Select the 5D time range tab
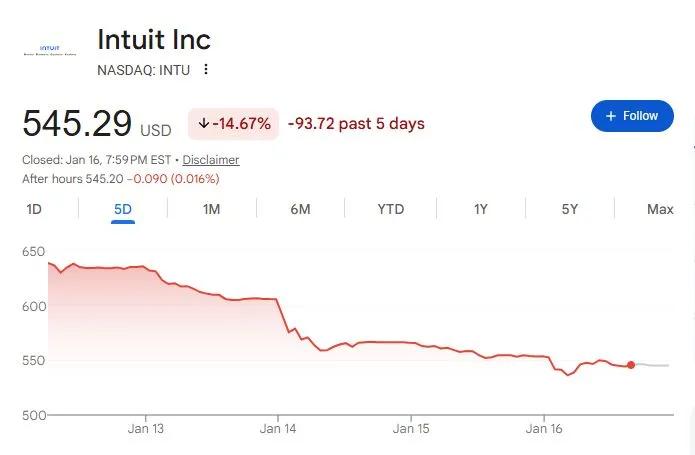 123,209
